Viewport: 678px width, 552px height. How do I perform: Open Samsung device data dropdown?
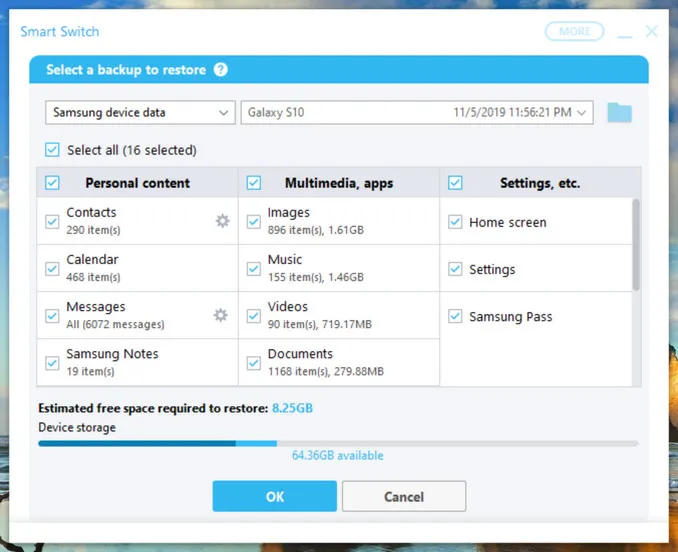click(x=140, y=112)
